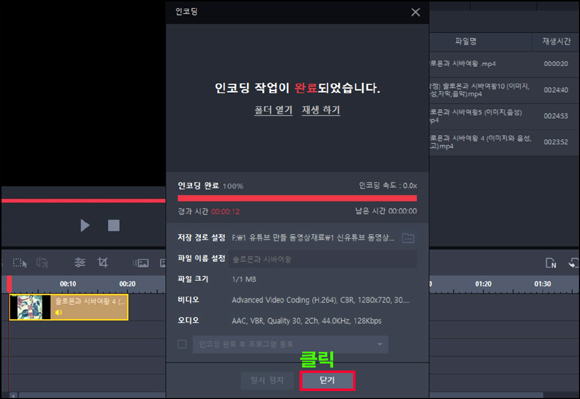Close the 인코딩 dialog with the X icon
Screen dimensions: 580x399
pyautogui.click(x=415, y=12)
